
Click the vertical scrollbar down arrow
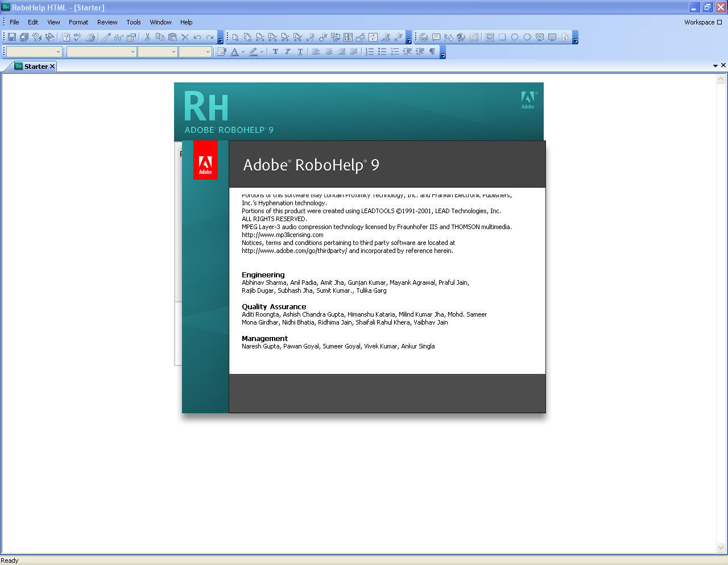pos(721,548)
